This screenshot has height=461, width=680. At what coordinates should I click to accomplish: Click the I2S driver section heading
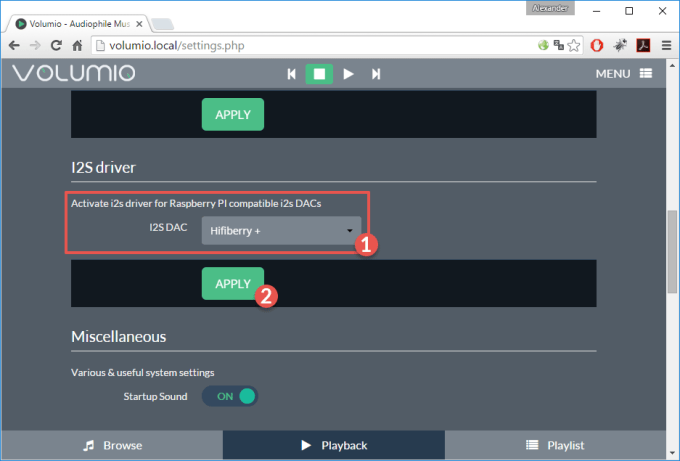pos(103,167)
